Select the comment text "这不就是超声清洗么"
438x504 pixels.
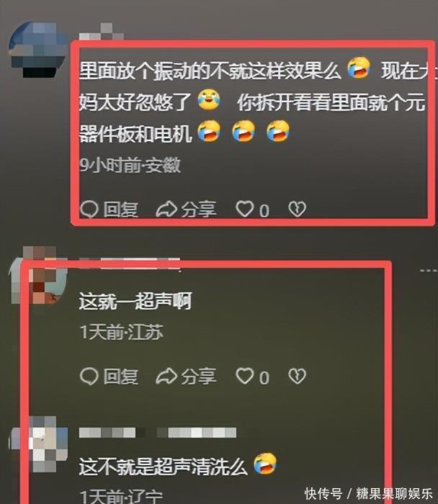tap(164, 467)
